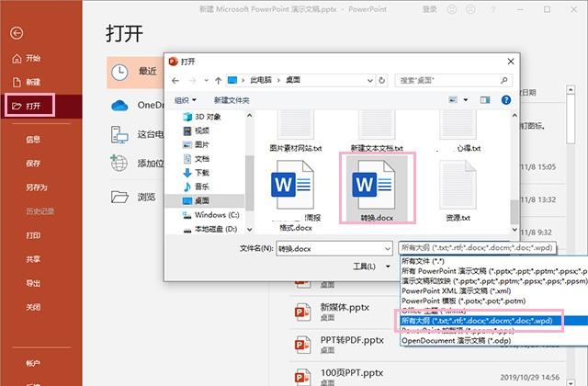The height and width of the screenshot is (386, 588).
Task: Open recent locations dropdown arrow
Action: point(206,80)
